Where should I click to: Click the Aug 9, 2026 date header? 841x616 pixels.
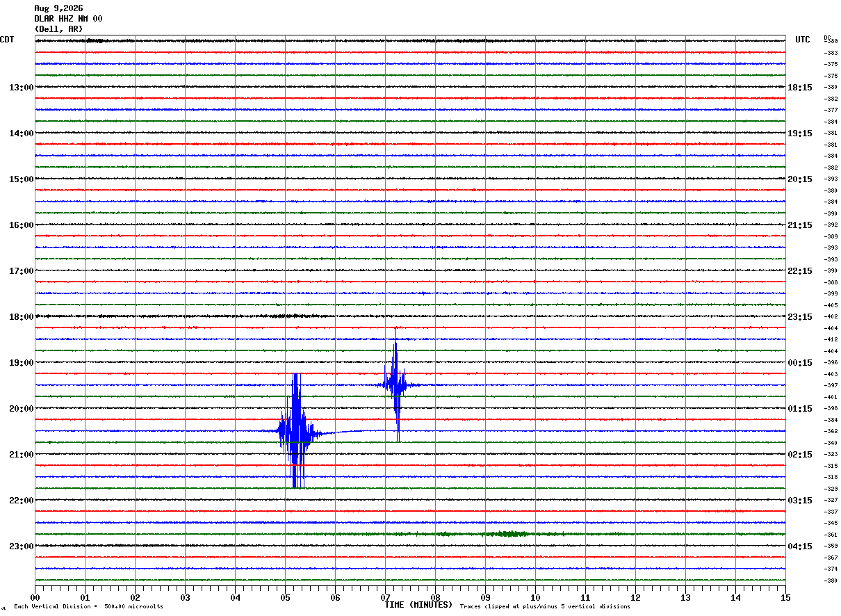click(x=58, y=8)
